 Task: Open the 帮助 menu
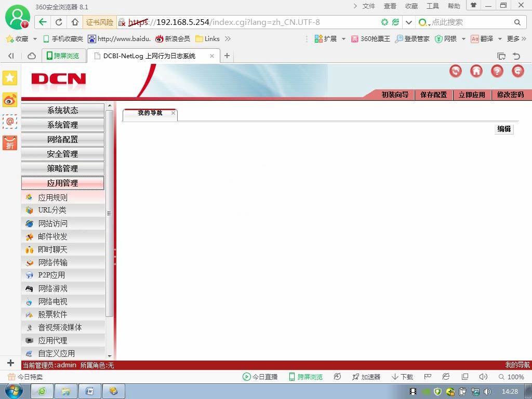point(454,6)
